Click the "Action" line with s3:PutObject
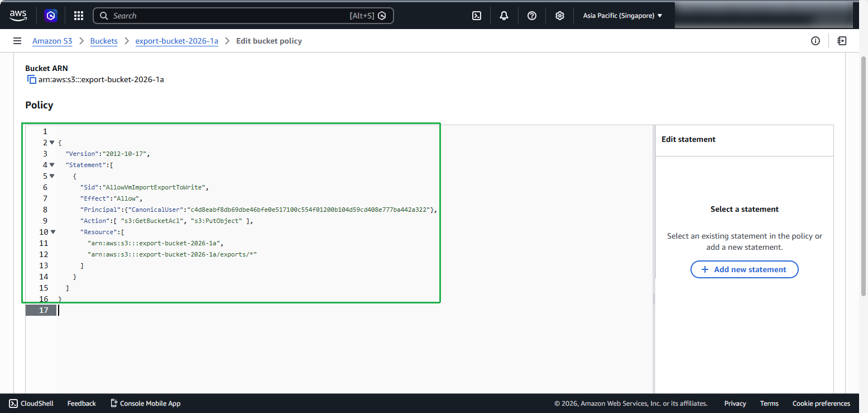The width and height of the screenshot is (868, 413). pyautogui.click(x=167, y=221)
